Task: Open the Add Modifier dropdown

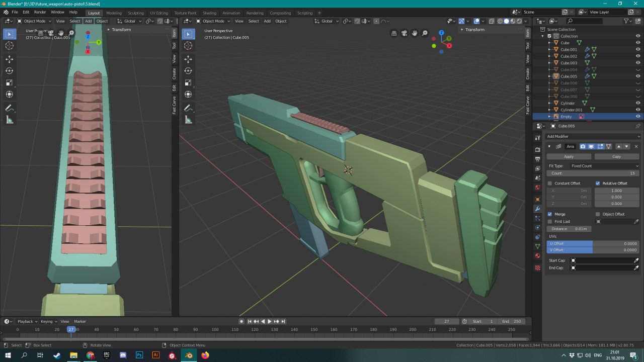Action: point(593,136)
